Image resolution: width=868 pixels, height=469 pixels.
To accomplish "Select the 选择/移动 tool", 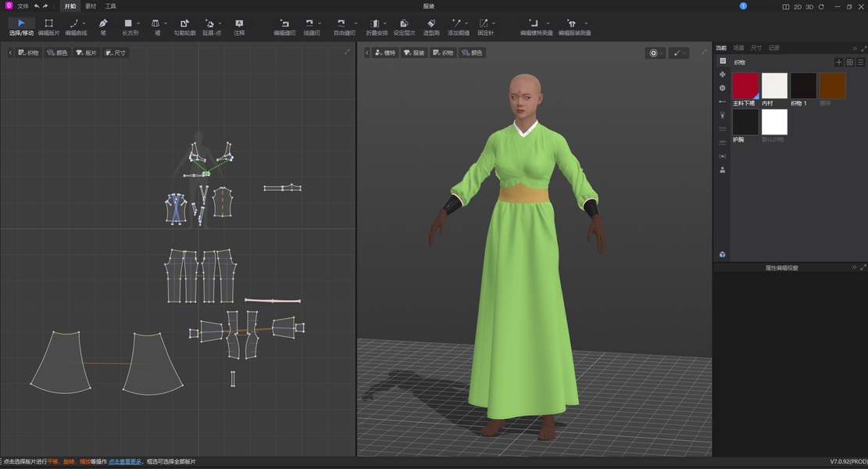I will tap(21, 24).
